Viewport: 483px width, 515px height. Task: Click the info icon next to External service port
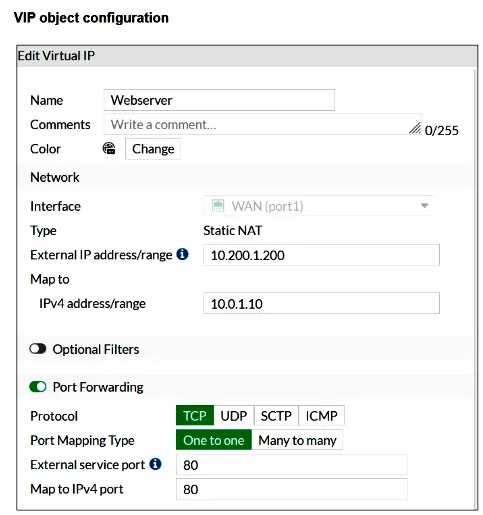(x=155, y=464)
